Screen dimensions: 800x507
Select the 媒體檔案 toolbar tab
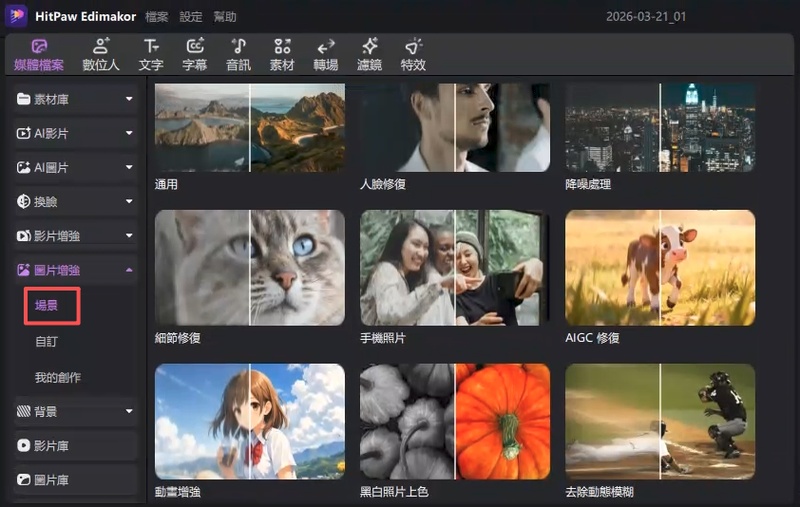(39, 55)
